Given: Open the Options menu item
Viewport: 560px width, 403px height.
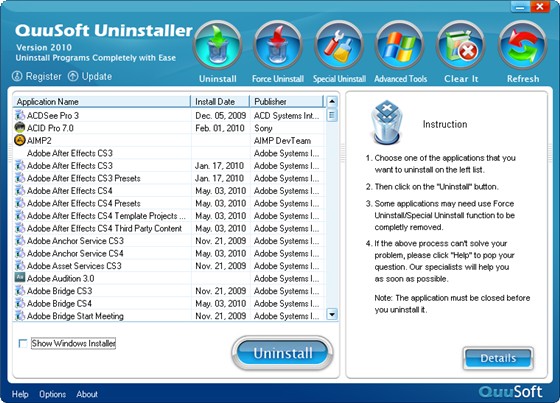Looking at the screenshot, I should pos(52,394).
